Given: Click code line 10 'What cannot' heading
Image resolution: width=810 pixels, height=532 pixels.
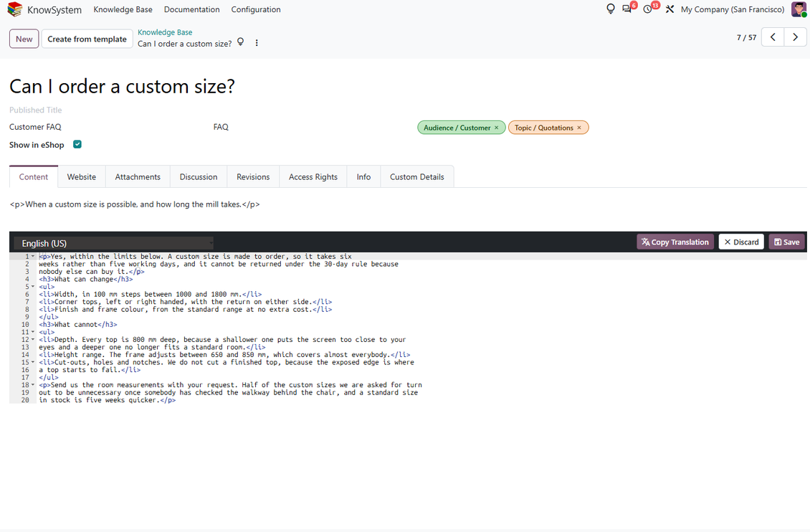Looking at the screenshot, I should point(78,324).
